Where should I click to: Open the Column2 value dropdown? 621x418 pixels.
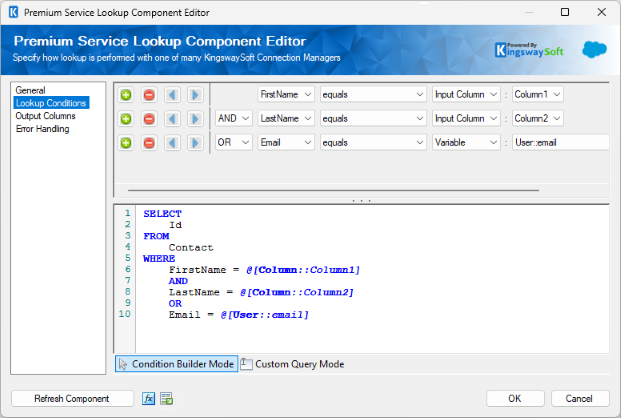(537, 118)
